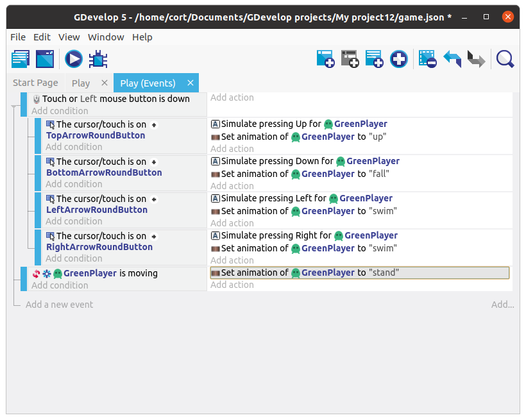The height and width of the screenshot is (420, 526).
Task: Select 'Simulate pressing Right' action
Action: [304, 236]
